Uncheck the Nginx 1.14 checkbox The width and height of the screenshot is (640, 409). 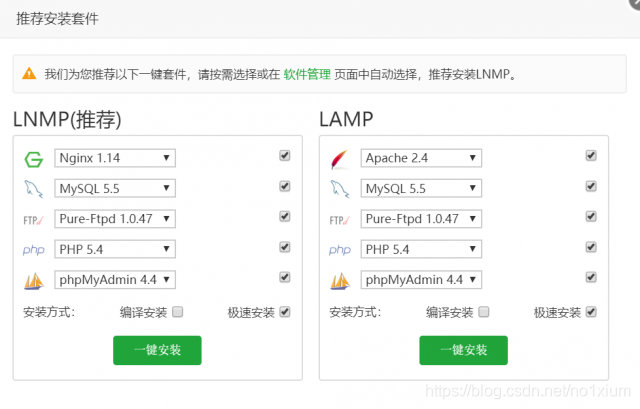pos(284,156)
